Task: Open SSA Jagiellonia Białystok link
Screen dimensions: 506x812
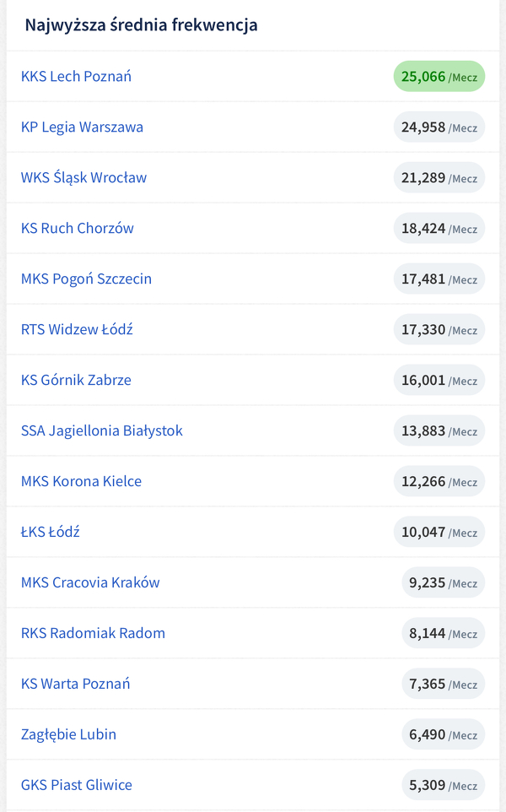Action: [x=101, y=431]
